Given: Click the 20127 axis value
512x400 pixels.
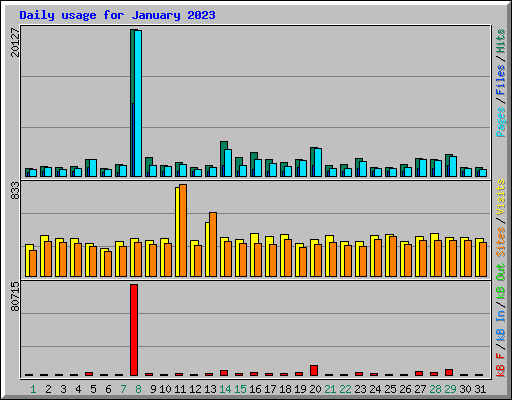Looking at the screenshot, I should tap(15, 42).
